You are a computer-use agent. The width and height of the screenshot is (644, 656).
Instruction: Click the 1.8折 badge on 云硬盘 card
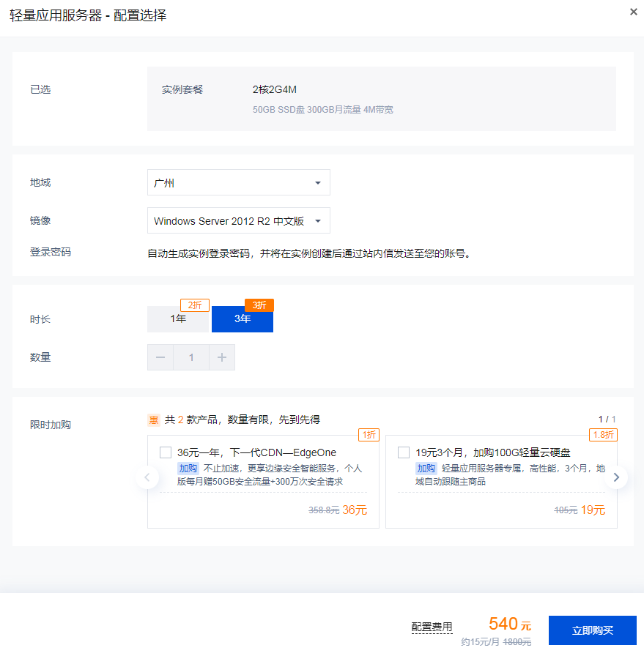pyautogui.click(x=604, y=435)
